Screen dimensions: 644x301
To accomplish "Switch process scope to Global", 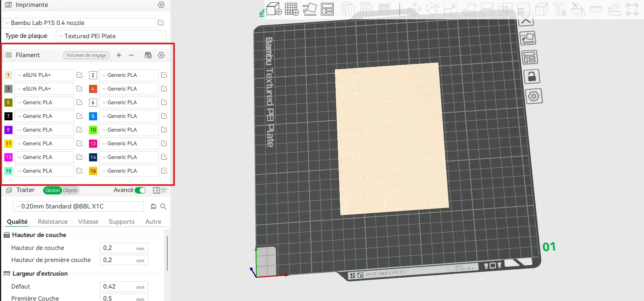I will (x=52, y=190).
